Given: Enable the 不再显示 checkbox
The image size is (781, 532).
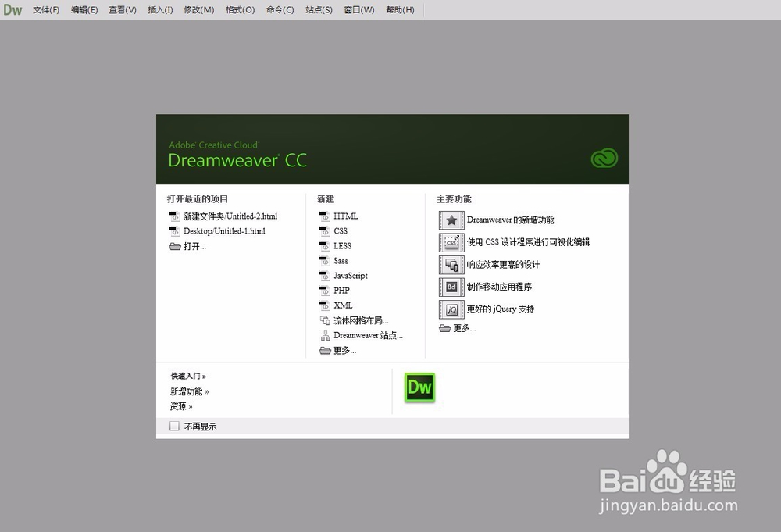Looking at the screenshot, I should (x=174, y=426).
